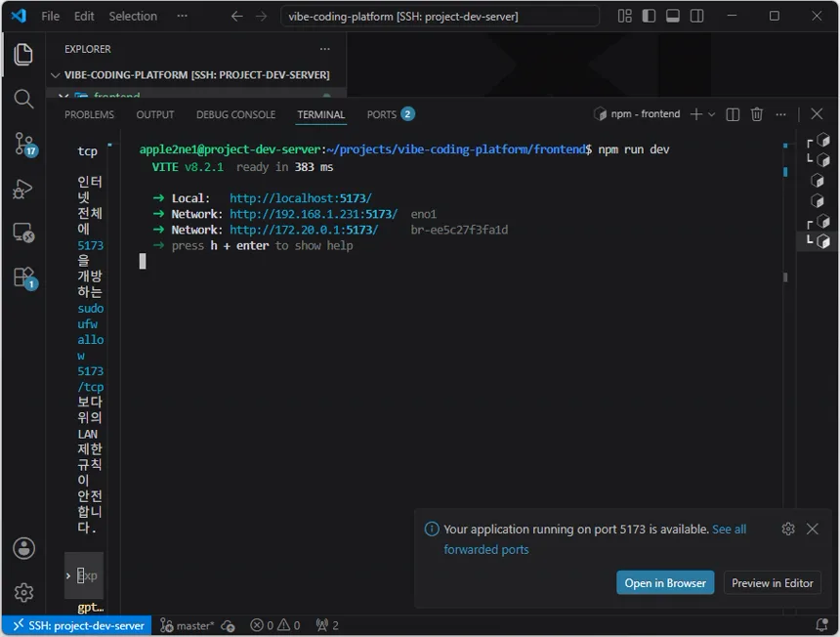Dismiss the port 5173 notification
The height and width of the screenshot is (637, 840).
812,529
